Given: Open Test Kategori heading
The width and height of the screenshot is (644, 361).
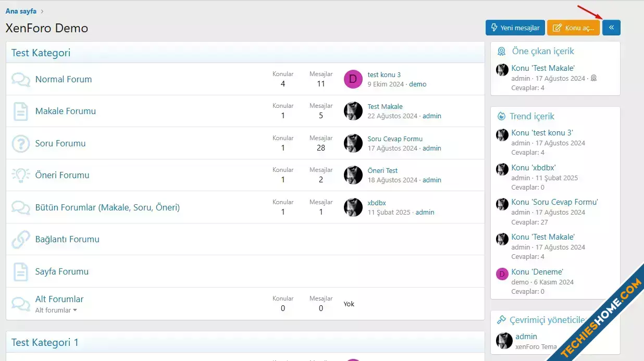Looking at the screenshot, I should pos(41,53).
